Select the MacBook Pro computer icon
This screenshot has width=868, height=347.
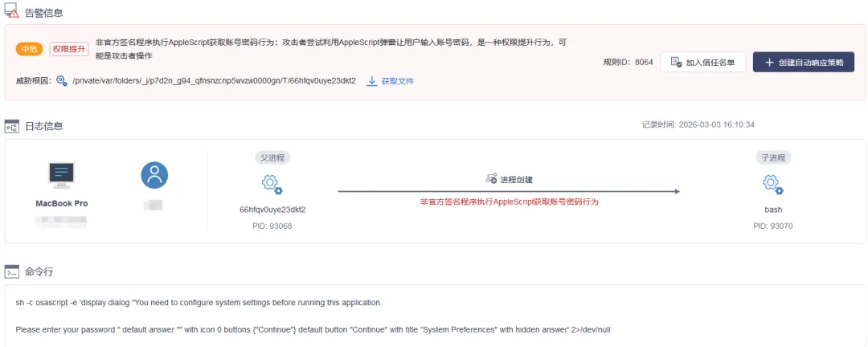point(62,174)
